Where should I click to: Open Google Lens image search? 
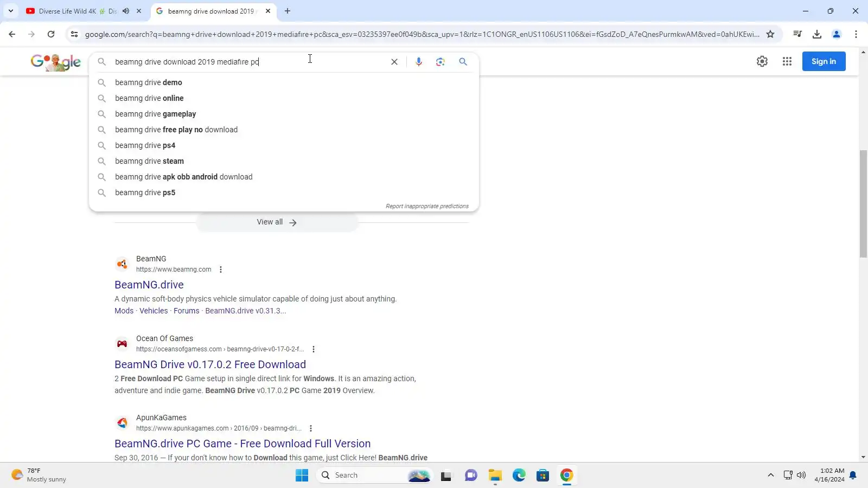point(441,62)
